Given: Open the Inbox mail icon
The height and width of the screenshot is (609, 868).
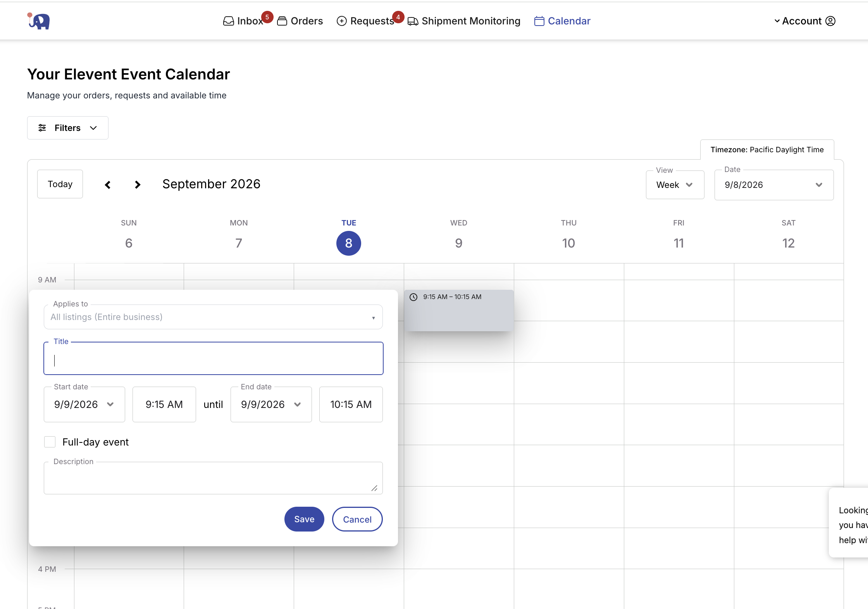Looking at the screenshot, I should [x=229, y=21].
